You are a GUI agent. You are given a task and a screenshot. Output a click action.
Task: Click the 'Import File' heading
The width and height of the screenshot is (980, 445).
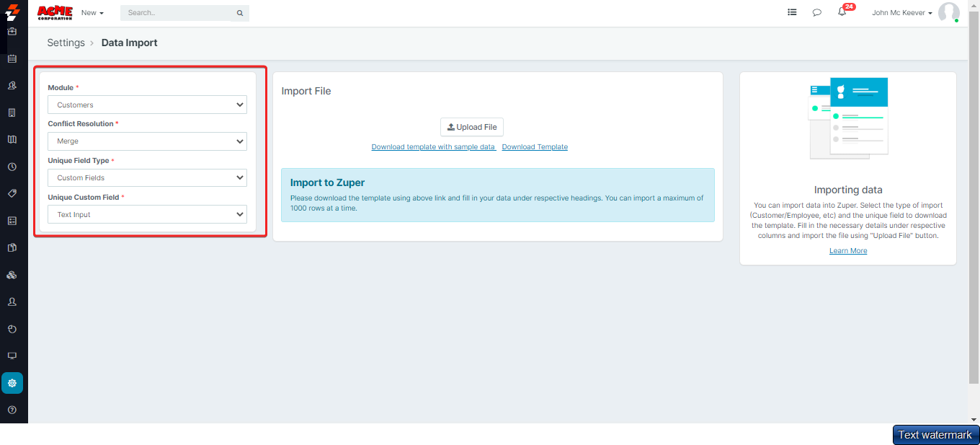coord(306,91)
